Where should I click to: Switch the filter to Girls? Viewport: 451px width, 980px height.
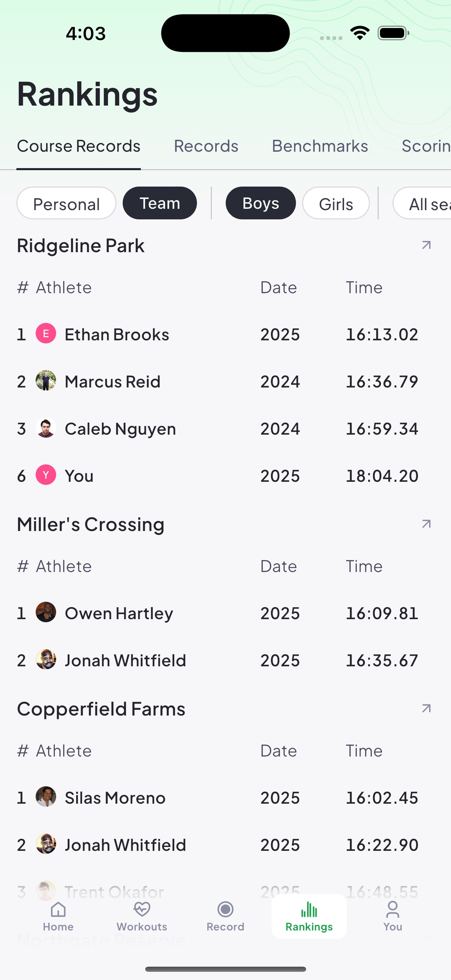point(336,203)
